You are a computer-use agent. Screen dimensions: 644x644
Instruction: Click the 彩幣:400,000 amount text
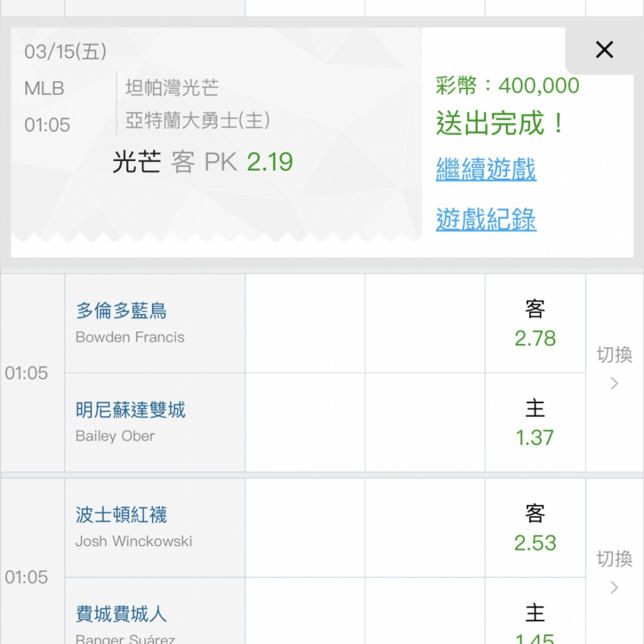point(507,86)
